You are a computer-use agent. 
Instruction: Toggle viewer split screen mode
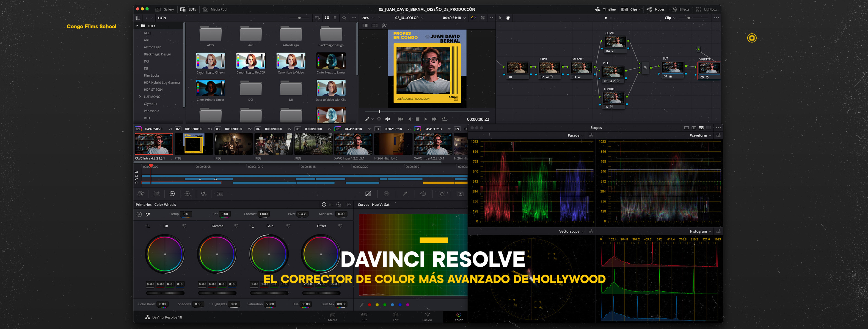[x=374, y=26]
